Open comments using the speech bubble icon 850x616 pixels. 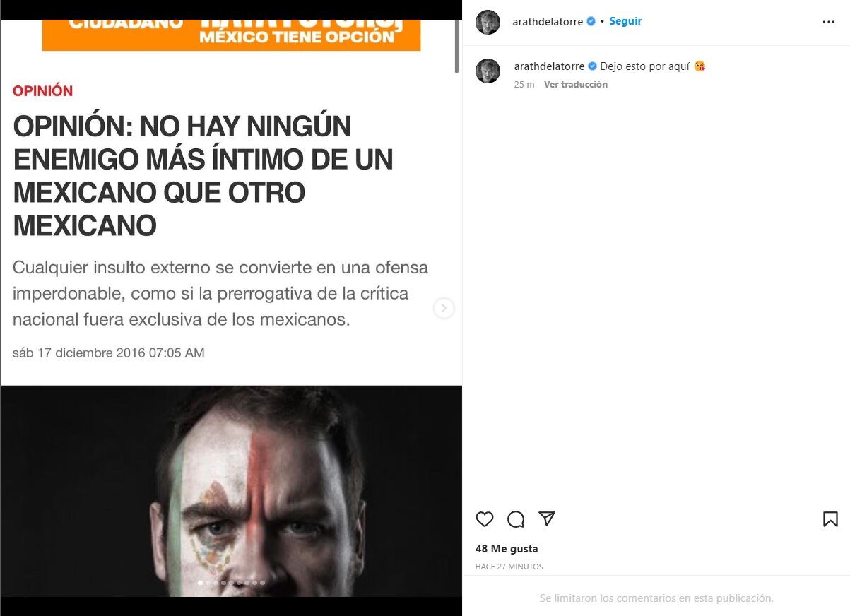pos(516,520)
